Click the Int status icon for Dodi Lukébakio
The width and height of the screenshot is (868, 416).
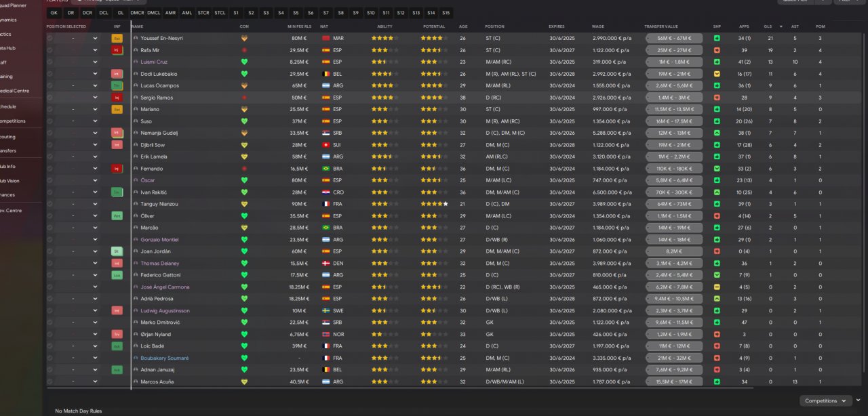117,74
